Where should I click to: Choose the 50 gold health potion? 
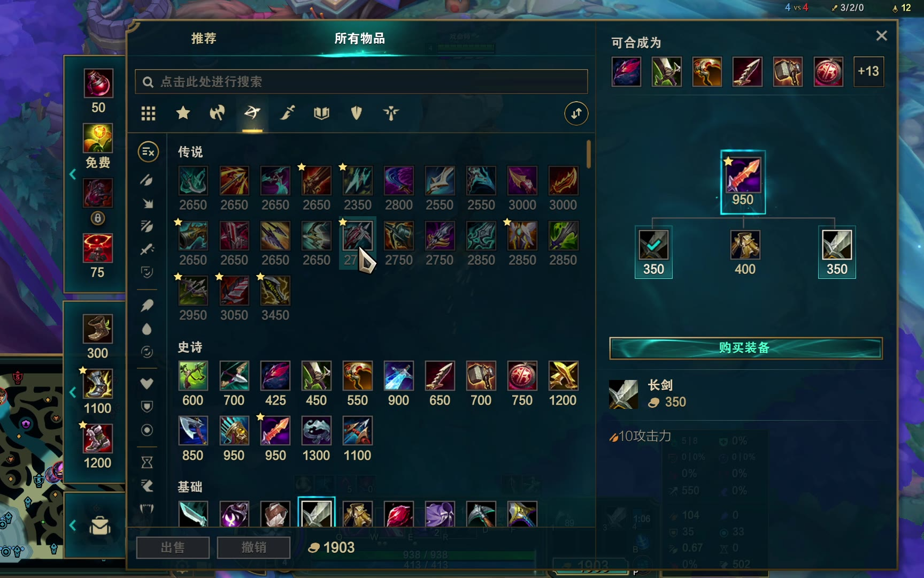coord(98,83)
